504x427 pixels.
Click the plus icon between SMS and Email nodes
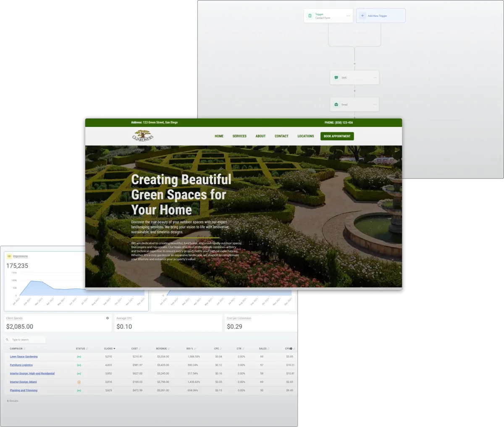(x=354, y=91)
